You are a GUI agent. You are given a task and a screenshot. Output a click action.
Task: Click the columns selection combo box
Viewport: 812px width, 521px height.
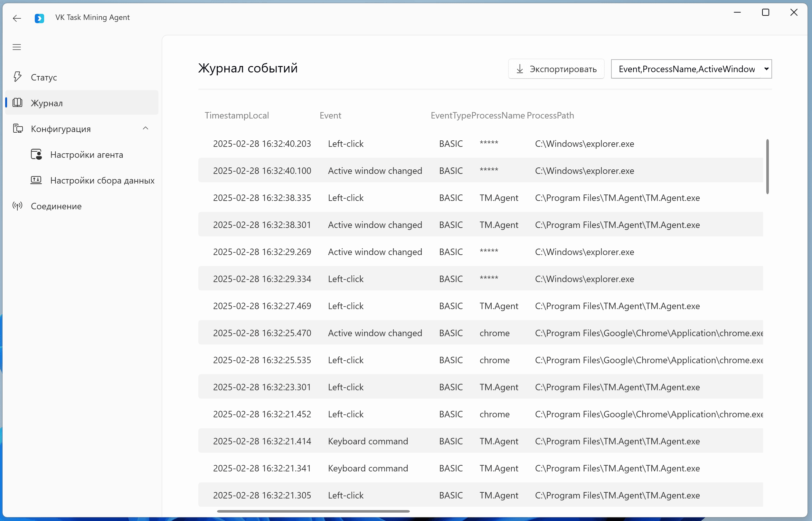tap(686, 69)
